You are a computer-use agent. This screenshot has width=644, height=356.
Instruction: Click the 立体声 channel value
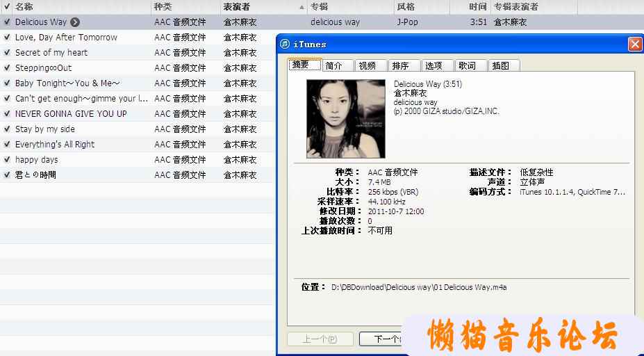532,182
